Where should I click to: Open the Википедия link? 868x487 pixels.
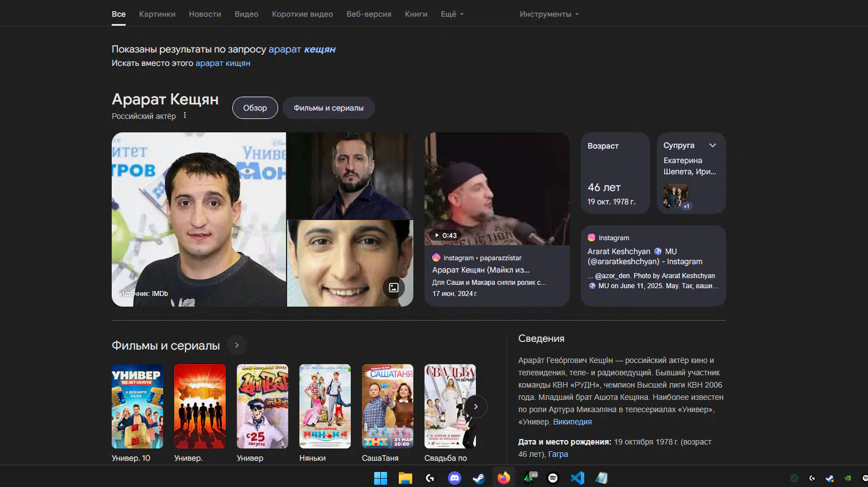(572, 422)
